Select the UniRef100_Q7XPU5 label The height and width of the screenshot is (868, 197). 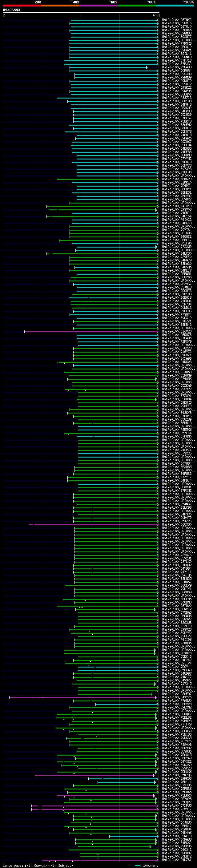177,806
